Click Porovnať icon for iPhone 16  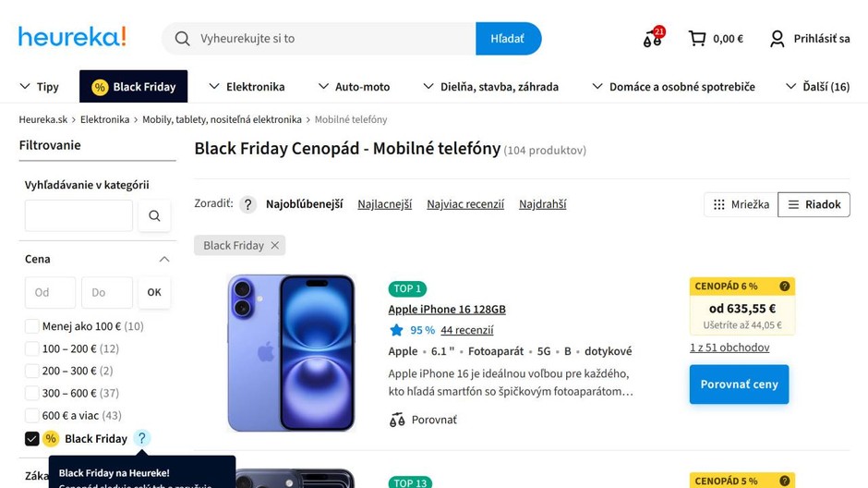[397, 420]
